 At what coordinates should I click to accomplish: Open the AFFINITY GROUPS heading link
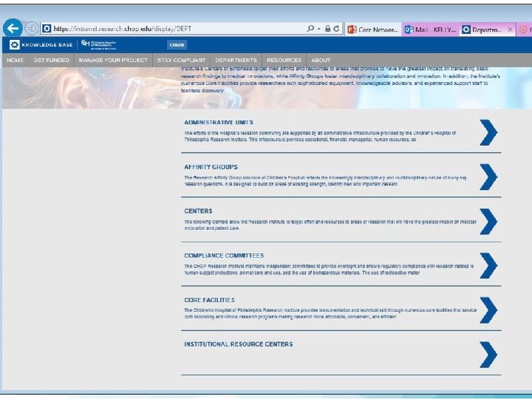click(x=211, y=167)
